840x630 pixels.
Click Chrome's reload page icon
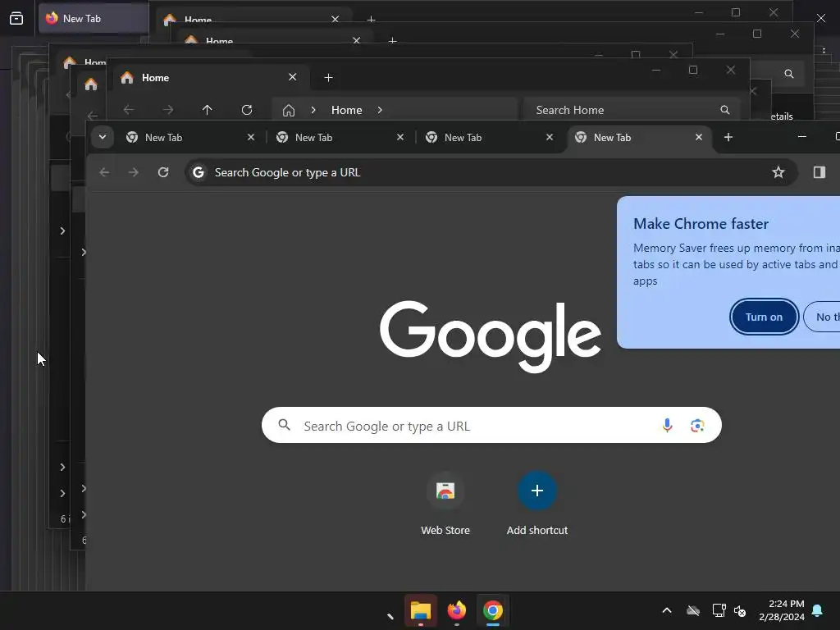pyautogui.click(x=163, y=172)
